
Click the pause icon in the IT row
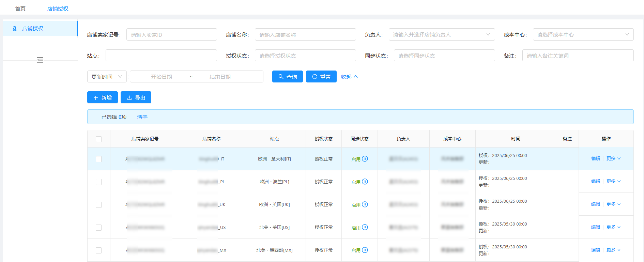pos(365,159)
